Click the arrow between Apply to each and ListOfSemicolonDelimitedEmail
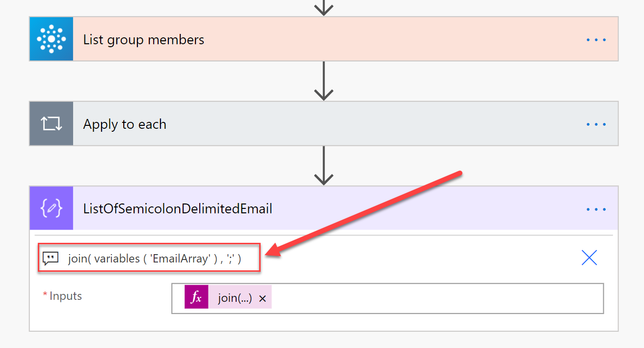 point(323,166)
